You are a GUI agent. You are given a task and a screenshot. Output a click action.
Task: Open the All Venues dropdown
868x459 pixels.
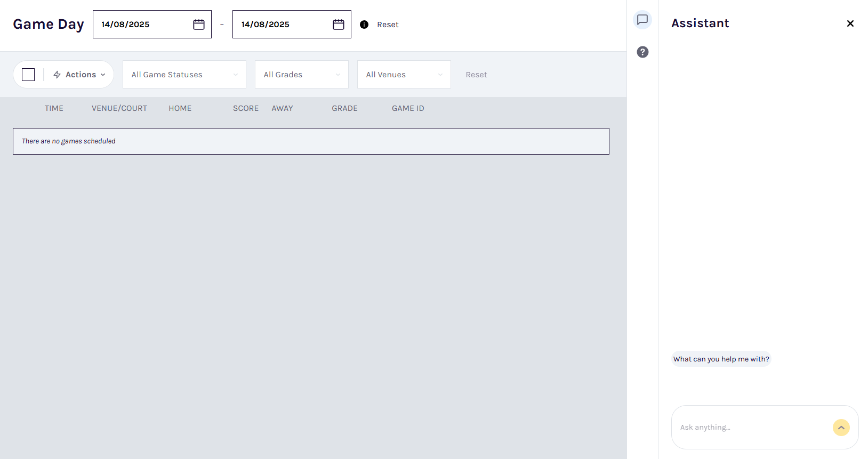(404, 75)
